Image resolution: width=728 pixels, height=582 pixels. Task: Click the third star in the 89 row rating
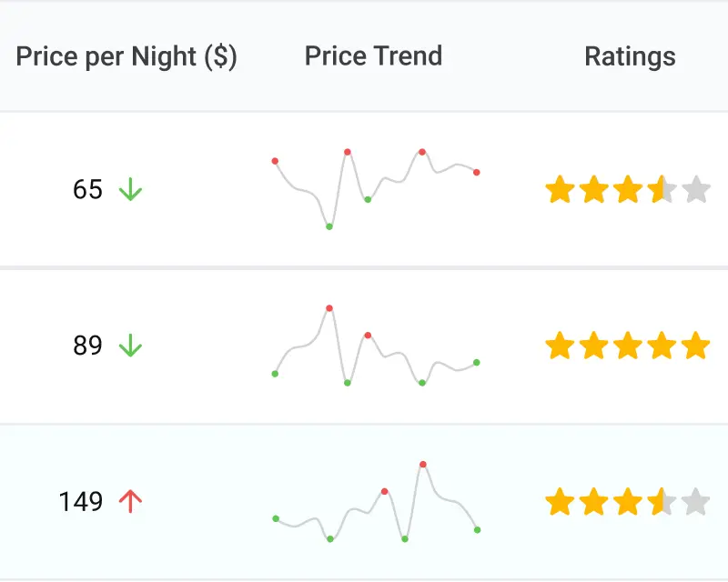click(x=628, y=346)
